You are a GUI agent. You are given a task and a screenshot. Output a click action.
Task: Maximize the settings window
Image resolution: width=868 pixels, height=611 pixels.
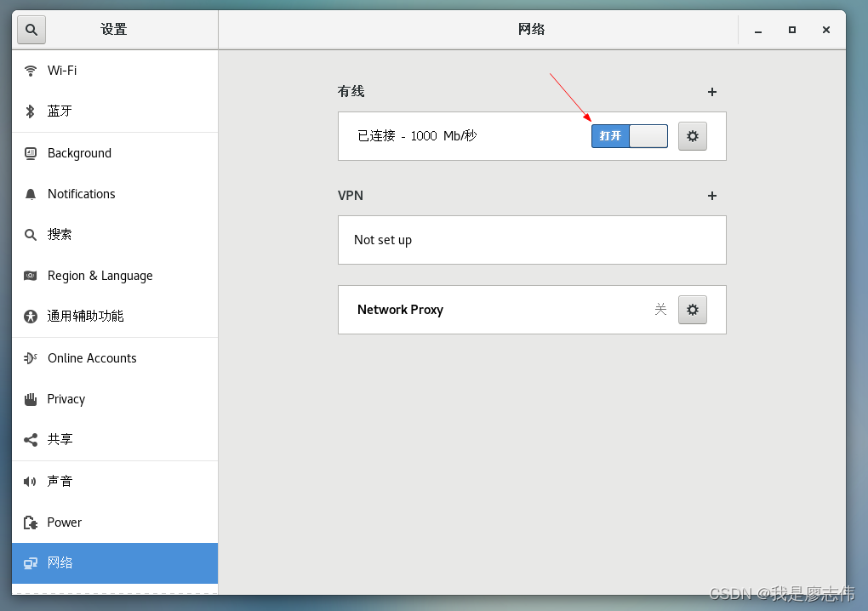(x=792, y=30)
